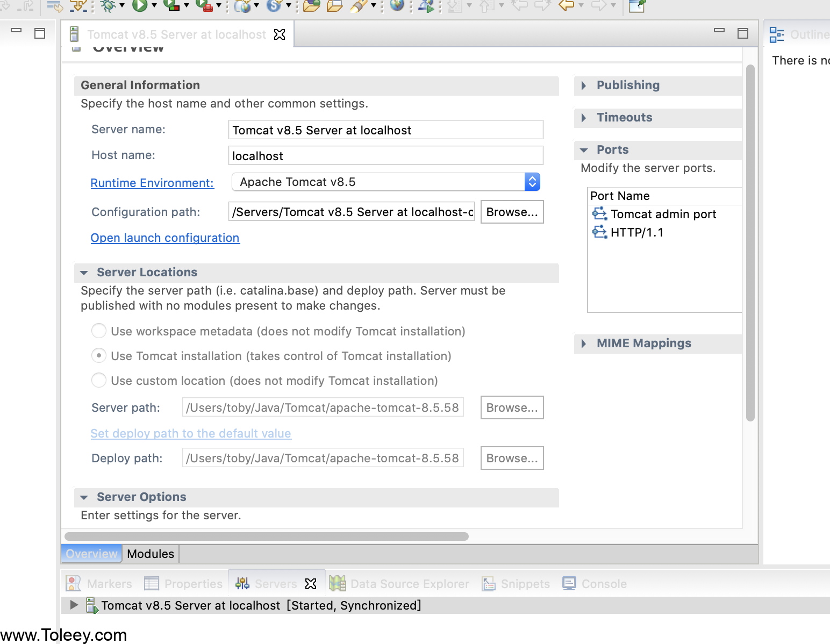Minimize the server editor area
This screenshot has height=644, width=830.
(x=719, y=31)
